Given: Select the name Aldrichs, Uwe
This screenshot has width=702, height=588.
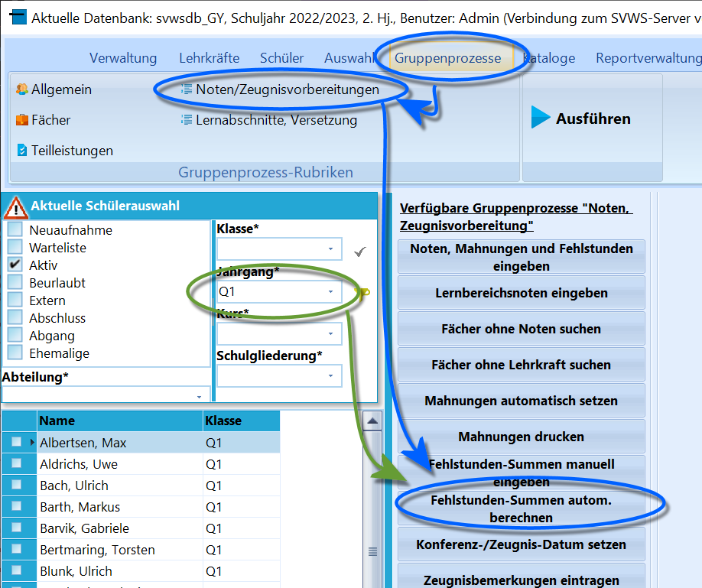Looking at the screenshot, I should (x=78, y=464).
